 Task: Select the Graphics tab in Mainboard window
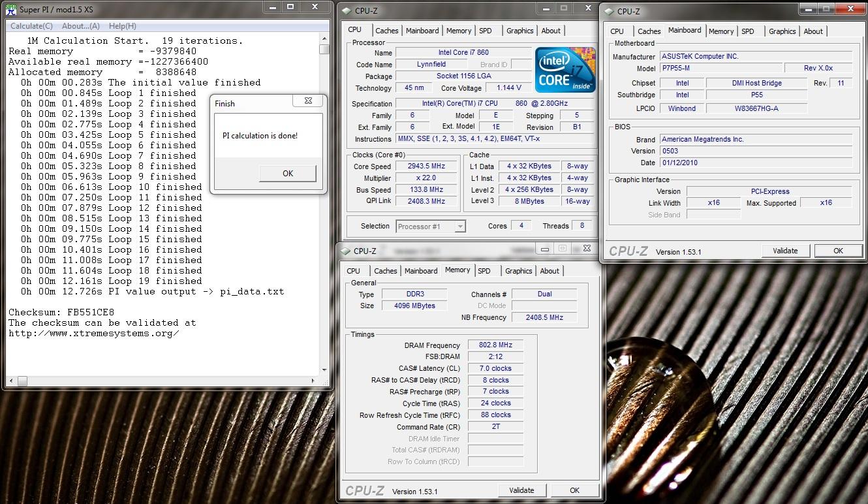(x=783, y=31)
